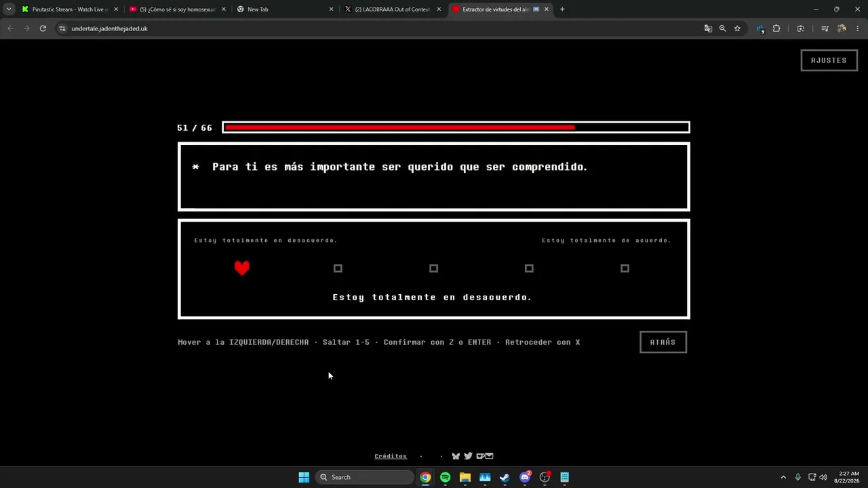
Task: Open the volume speaker tray icon
Action: [x=823, y=477]
